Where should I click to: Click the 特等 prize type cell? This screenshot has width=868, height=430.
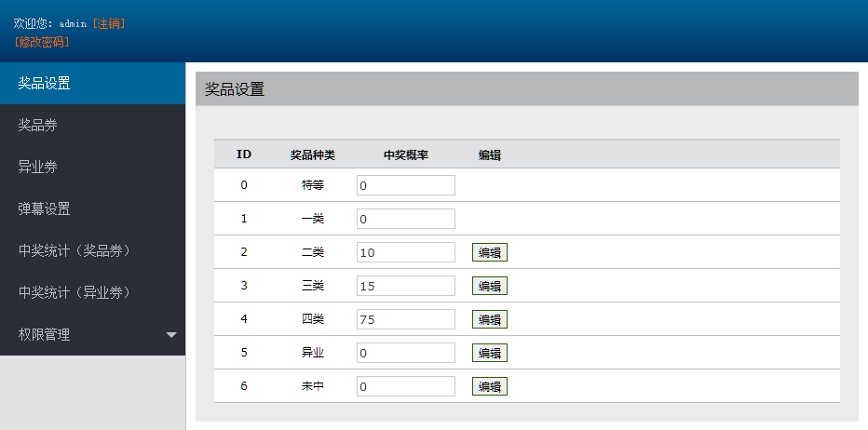pos(313,185)
